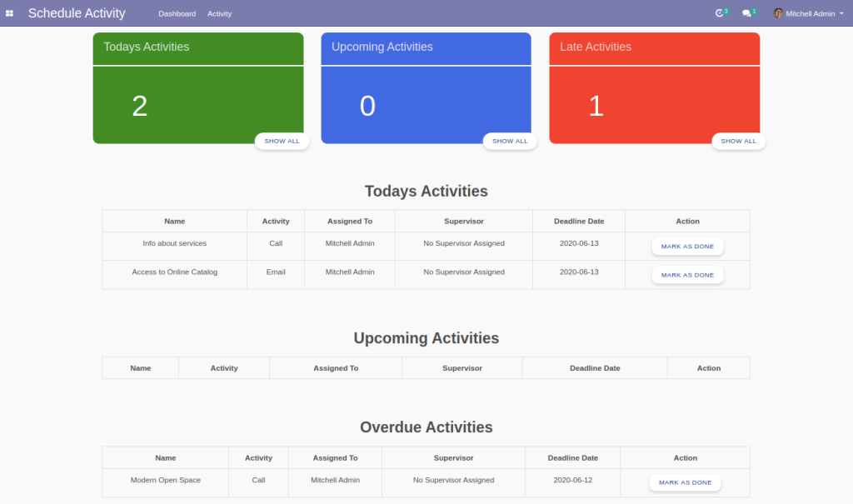Click the Info about services row
Screen dimensions: 853x504
click(174, 243)
